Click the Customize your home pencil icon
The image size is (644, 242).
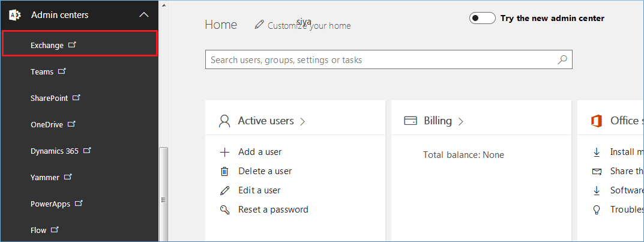tap(259, 25)
